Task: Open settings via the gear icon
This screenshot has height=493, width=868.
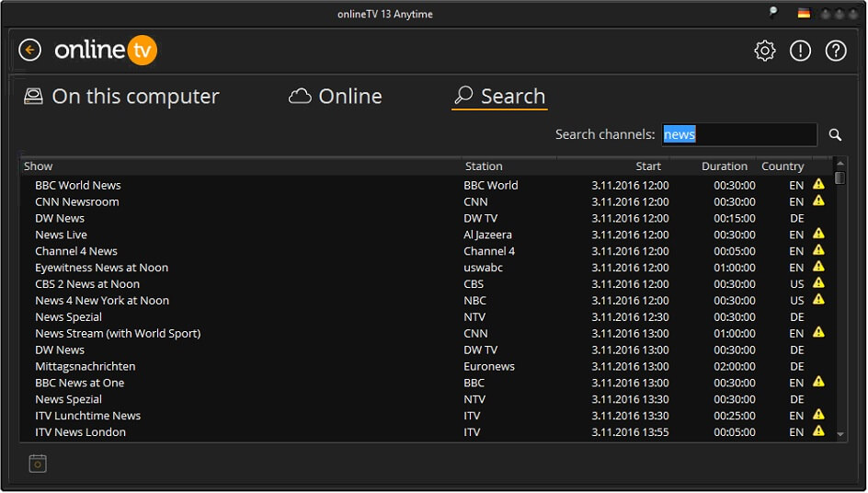Action: (x=764, y=51)
